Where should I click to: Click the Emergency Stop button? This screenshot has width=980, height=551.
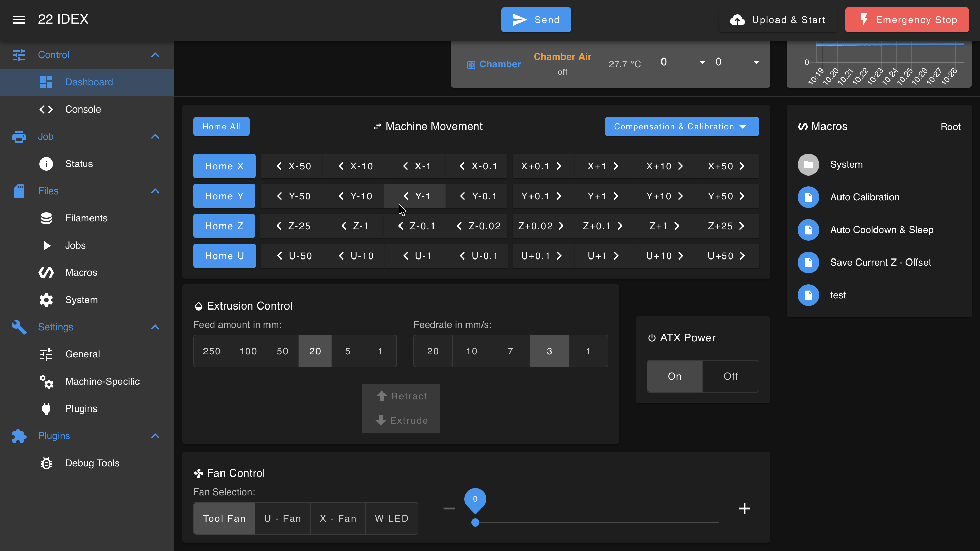(x=907, y=20)
